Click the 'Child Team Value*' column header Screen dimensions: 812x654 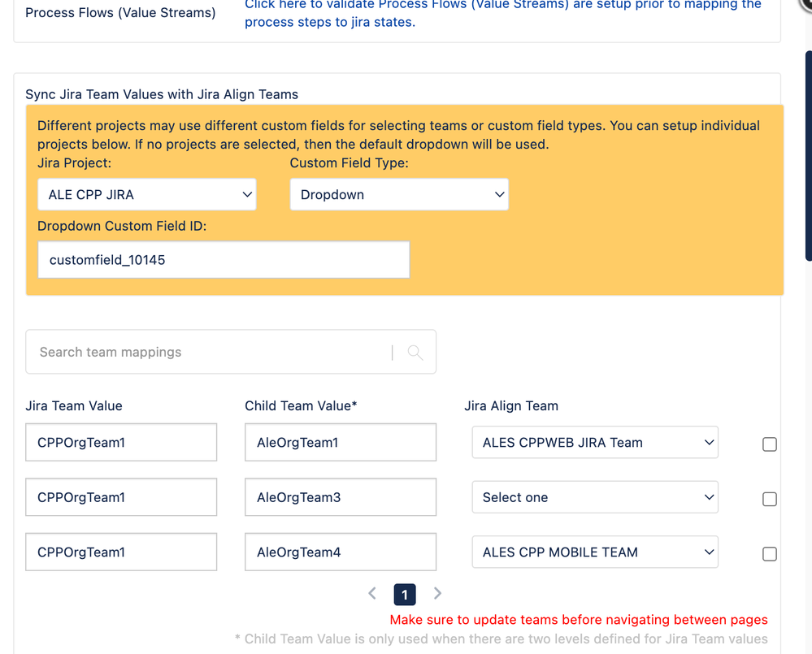coord(301,405)
